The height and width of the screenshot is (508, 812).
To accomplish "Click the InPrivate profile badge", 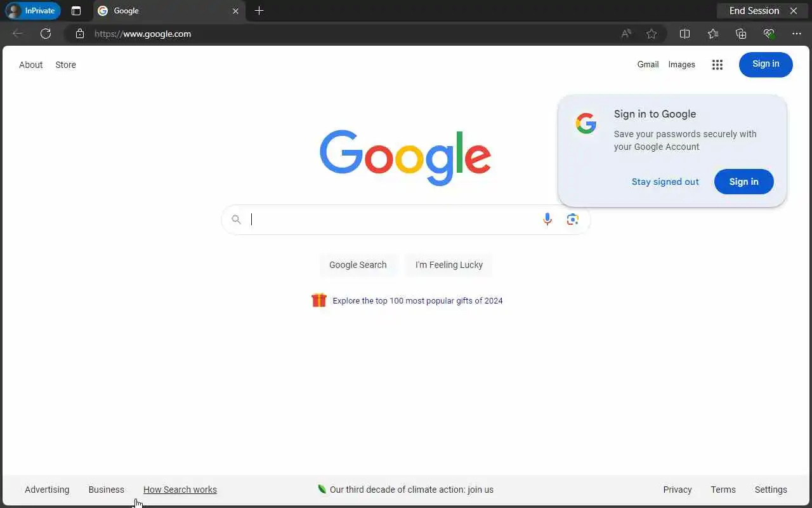I will (32, 11).
